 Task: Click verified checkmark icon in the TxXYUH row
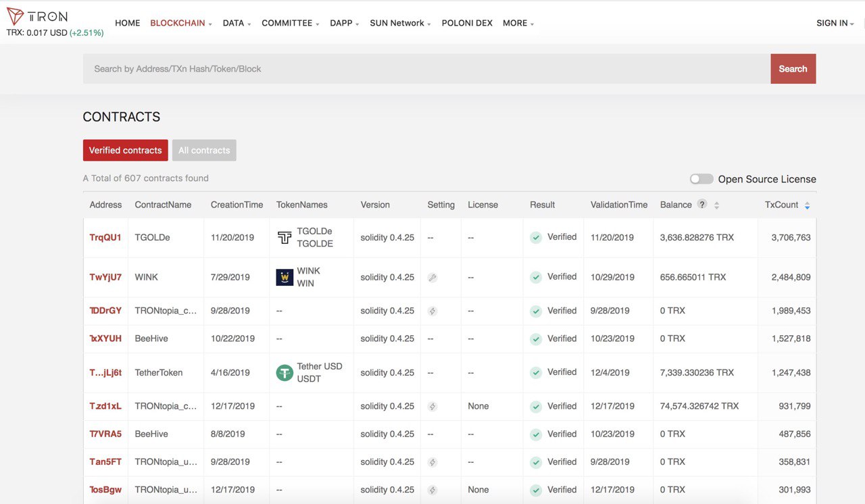pos(536,338)
